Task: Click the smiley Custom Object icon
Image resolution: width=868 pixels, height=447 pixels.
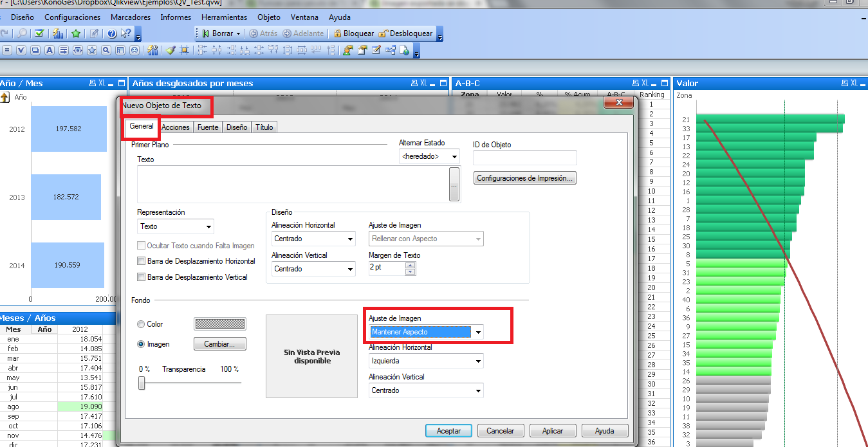Action: [x=134, y=50]
